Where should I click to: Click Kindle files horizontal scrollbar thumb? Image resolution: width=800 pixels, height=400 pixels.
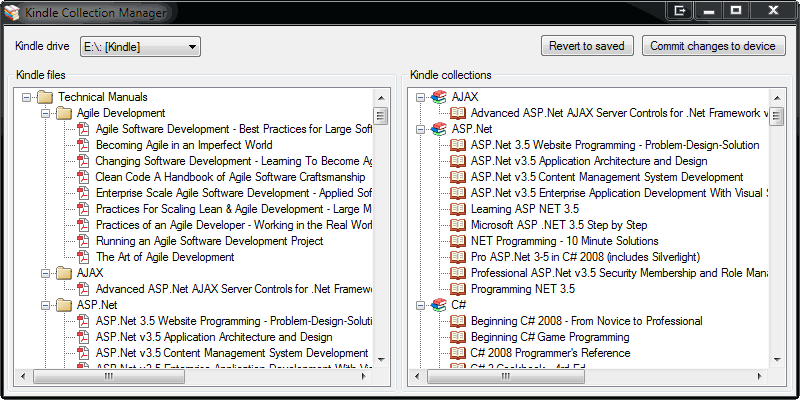109,377
